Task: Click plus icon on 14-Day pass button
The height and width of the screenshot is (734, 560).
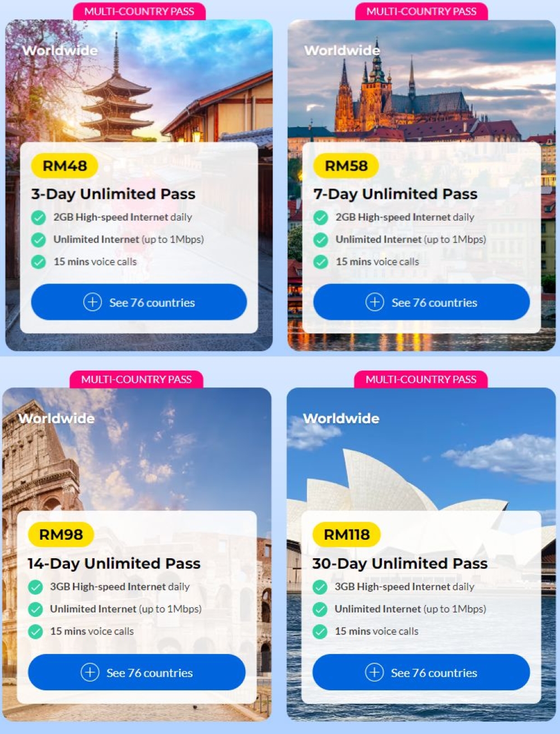Action: (90, 672)
